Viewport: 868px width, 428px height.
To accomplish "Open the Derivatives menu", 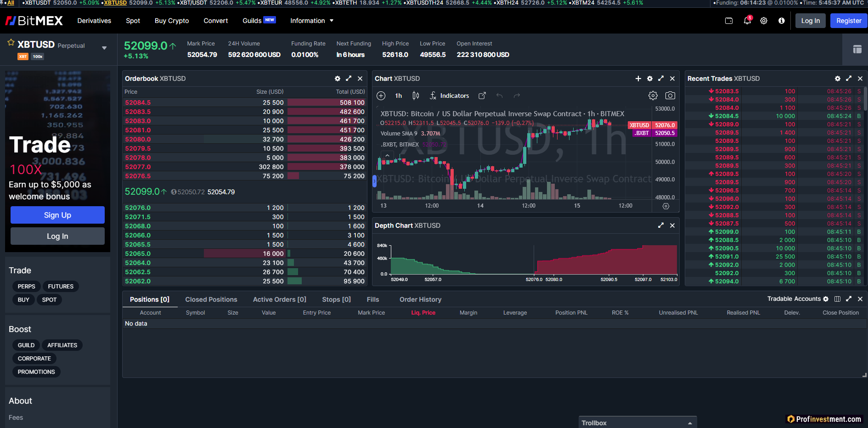I will [x=94, y=21].
